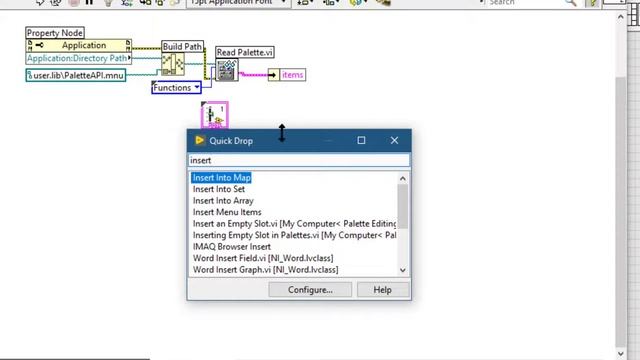640x360 pixels.
Task: Select the user.lib\PaletteAPI.mnu path constant
Action: [x=76, y=76]
